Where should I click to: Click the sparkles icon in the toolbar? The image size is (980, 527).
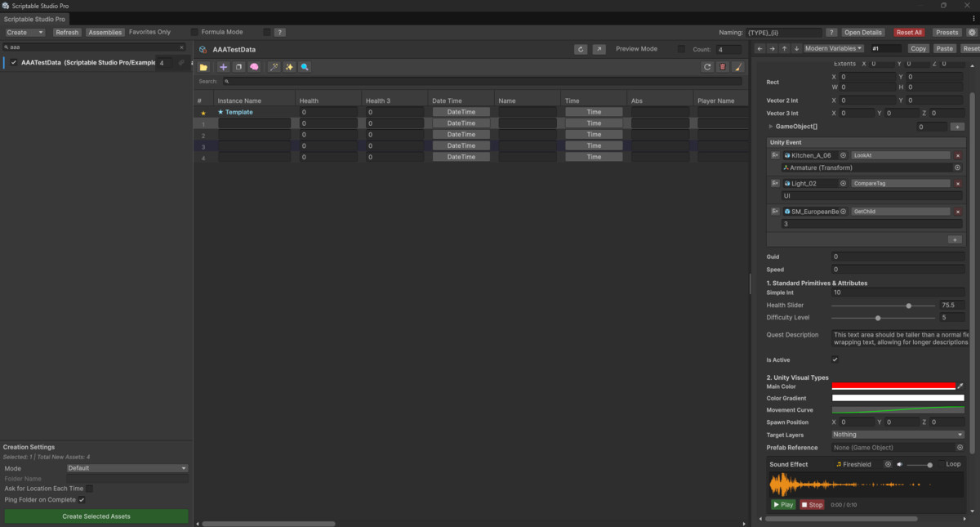click(290, 66)
